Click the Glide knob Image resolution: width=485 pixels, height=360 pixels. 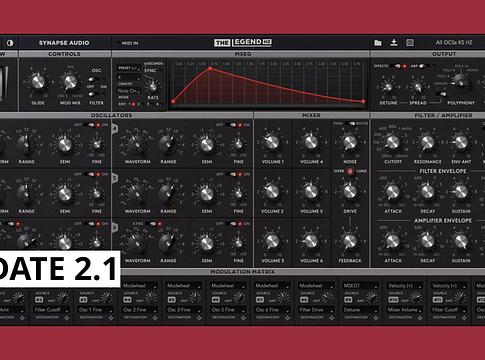(x=38, y=82)
